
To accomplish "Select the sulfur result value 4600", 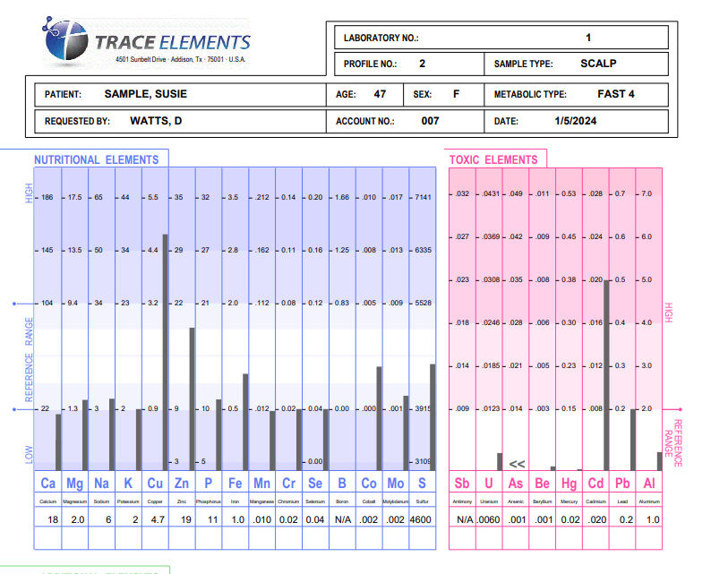I will 421,519.
